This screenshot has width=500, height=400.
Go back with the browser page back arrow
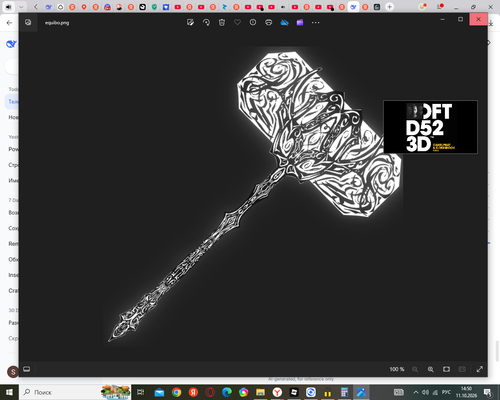9,23
